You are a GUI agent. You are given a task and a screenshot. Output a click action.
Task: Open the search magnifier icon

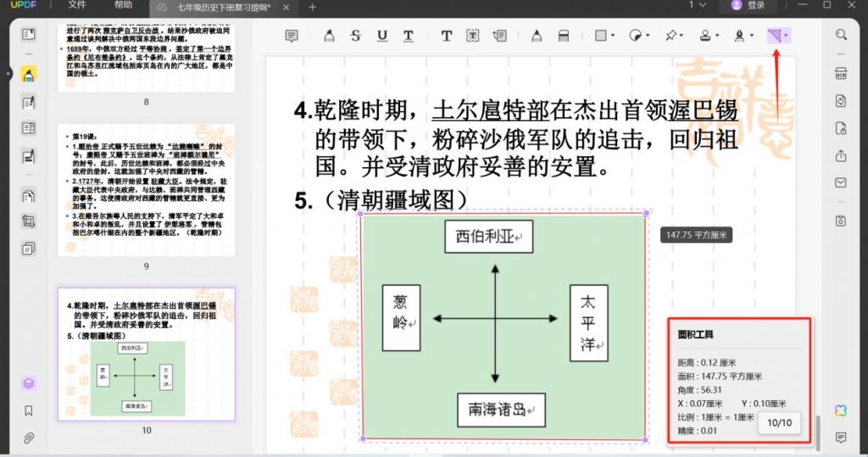coord(841,35)
